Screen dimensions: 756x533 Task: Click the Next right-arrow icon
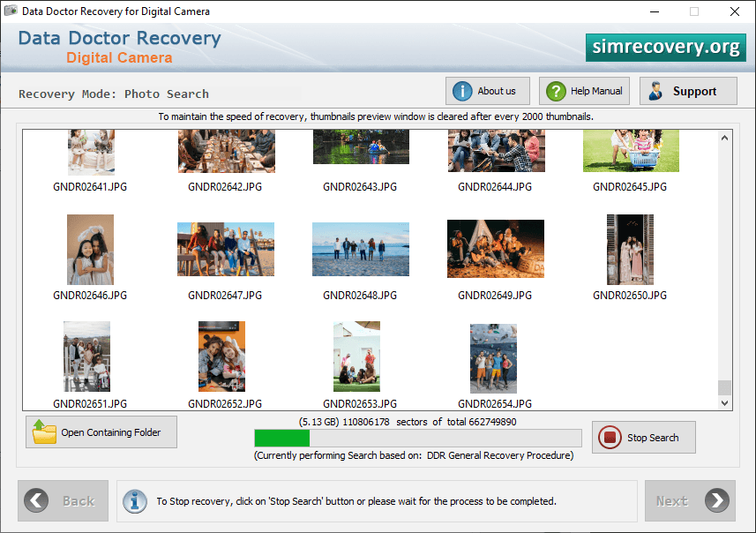[717, 500]
